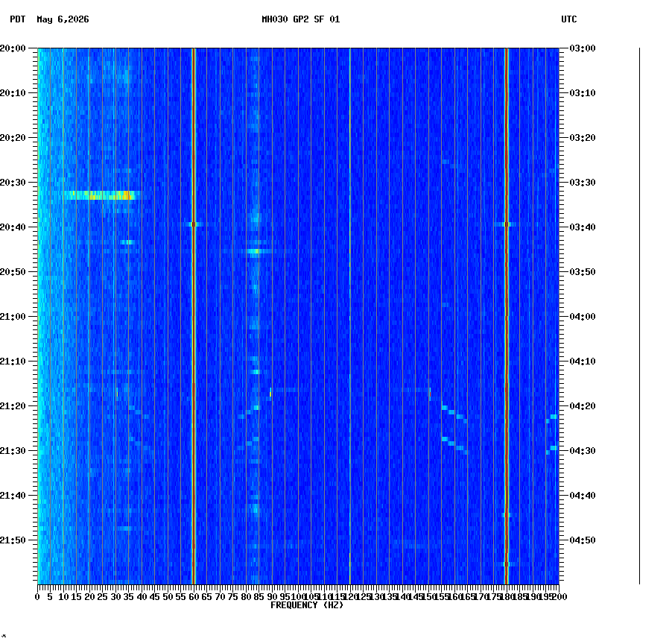
Task: Click the yellow burst near 20:33 at 10–38 Hz
Action: click(x=102, y=195)
